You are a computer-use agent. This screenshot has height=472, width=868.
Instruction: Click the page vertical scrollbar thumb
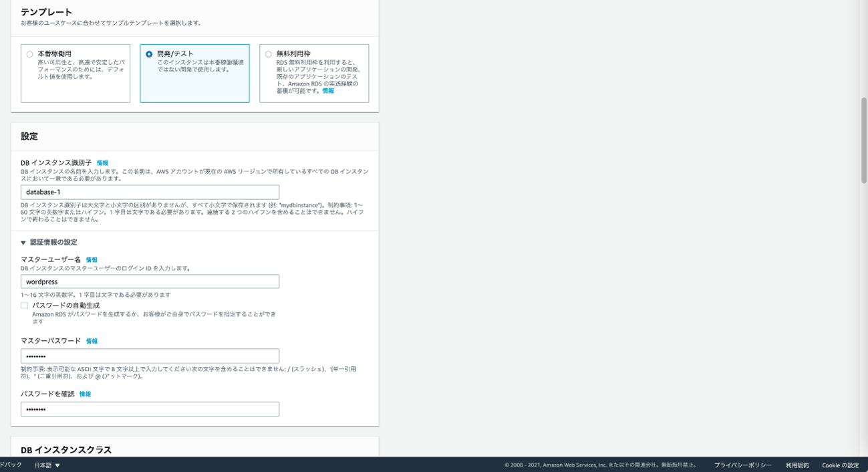click(863, 140)
